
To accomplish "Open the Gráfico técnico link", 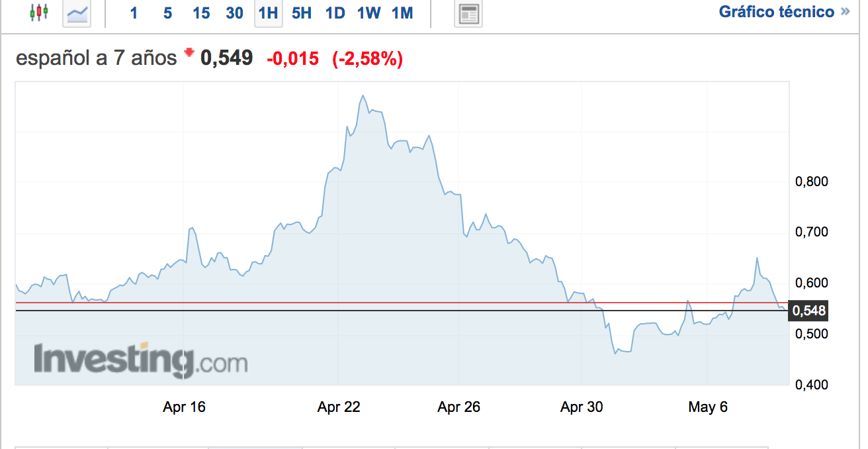I will (x=776, y=12).
